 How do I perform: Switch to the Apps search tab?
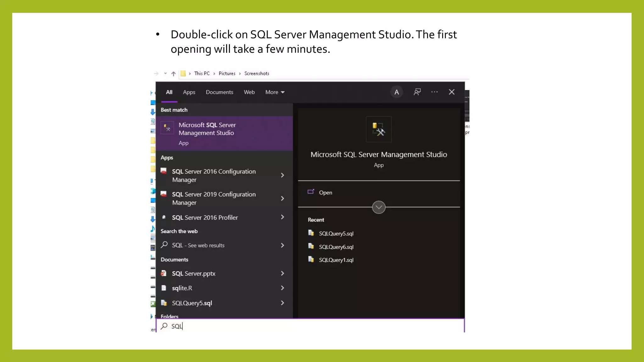(x=189, y=92)
